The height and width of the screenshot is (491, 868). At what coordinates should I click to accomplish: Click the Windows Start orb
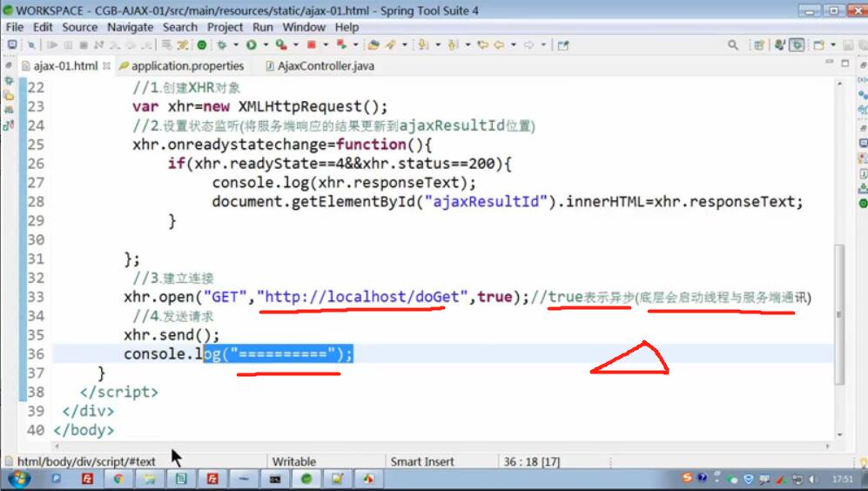[20, 479]
